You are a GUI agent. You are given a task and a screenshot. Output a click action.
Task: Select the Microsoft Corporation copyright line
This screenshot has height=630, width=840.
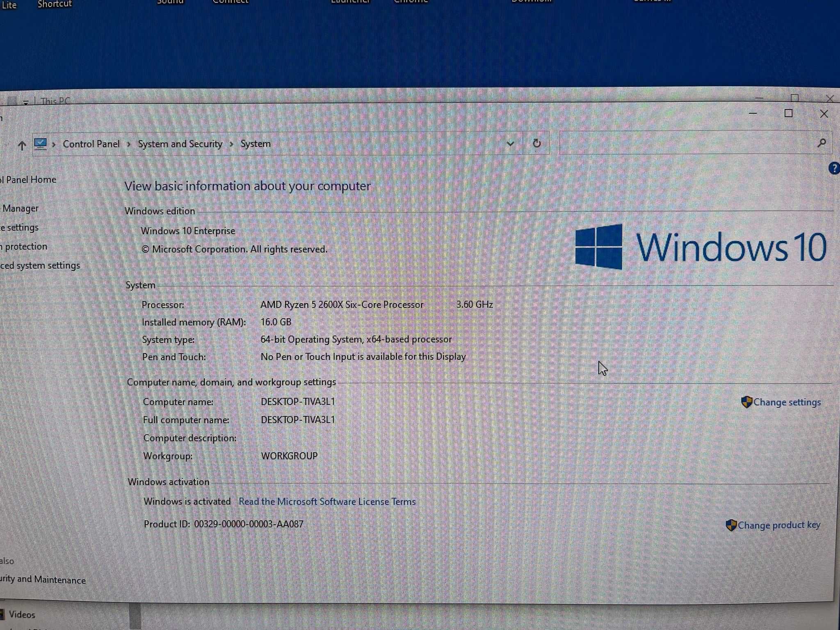[x=234, y=249]
